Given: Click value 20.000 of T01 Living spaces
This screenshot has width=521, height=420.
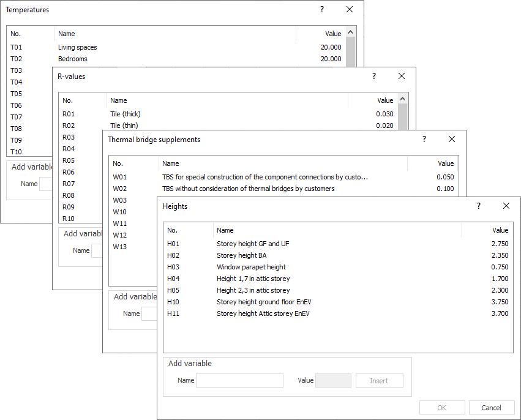Looking at the screenshot, I should click(331, 47).
